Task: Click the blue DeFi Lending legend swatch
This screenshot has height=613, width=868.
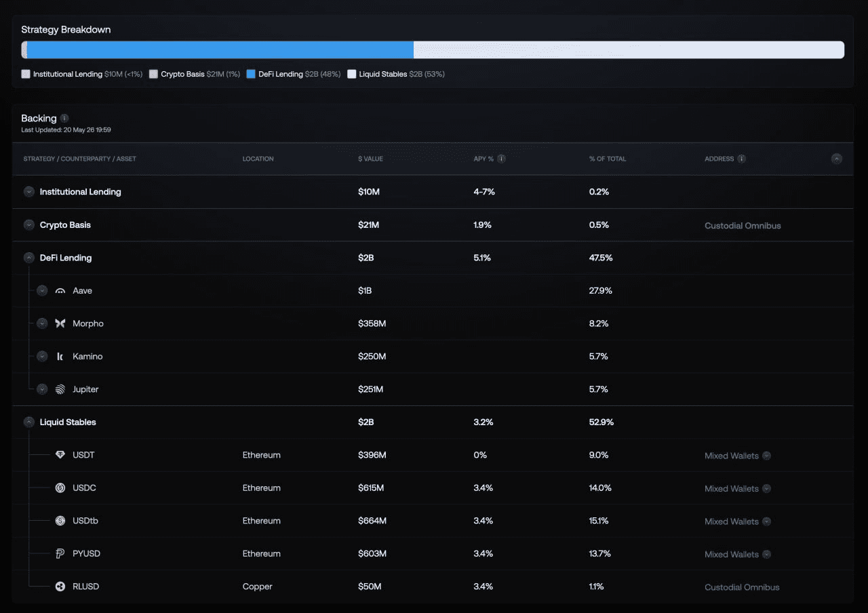Action: [251, 74]
